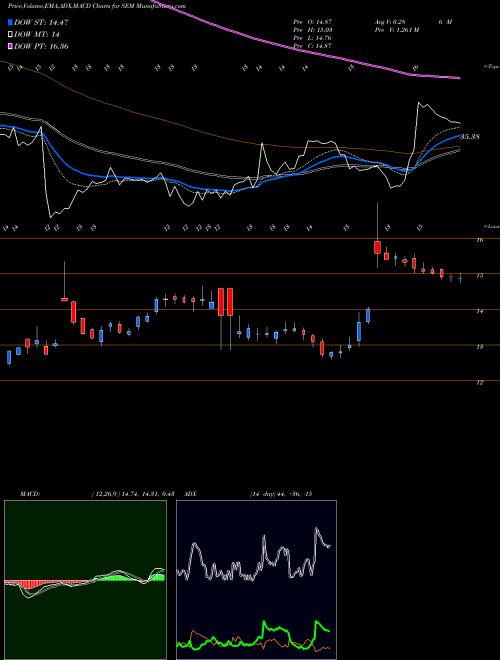Screen dimensions: 500x660
Task: Click the magenta DOW PT legend swatch
Action: [x=10, y=46]
